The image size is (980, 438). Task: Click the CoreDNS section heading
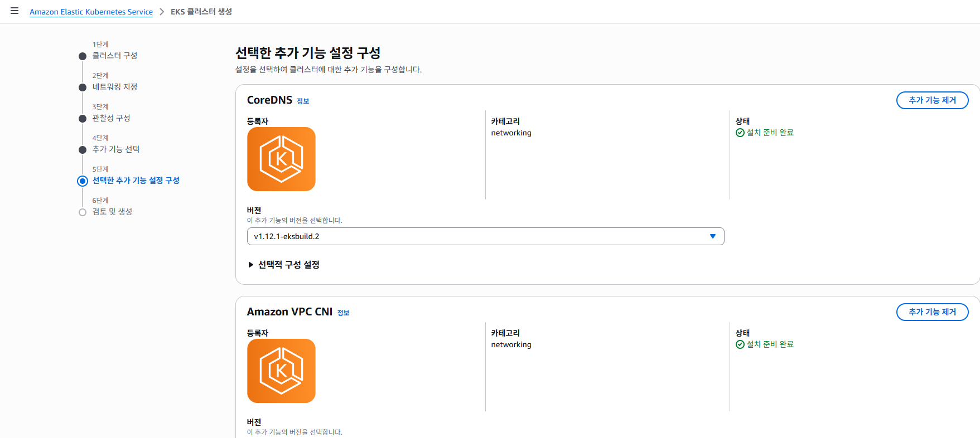click(x=269, y=100)
